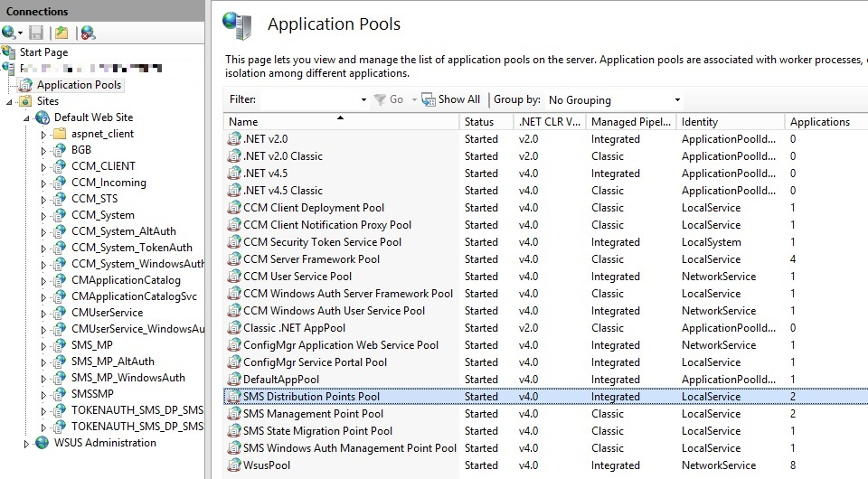Sort by Managed Pipeline column header
The image size is (868, 479).
click(x=631, y=122)
